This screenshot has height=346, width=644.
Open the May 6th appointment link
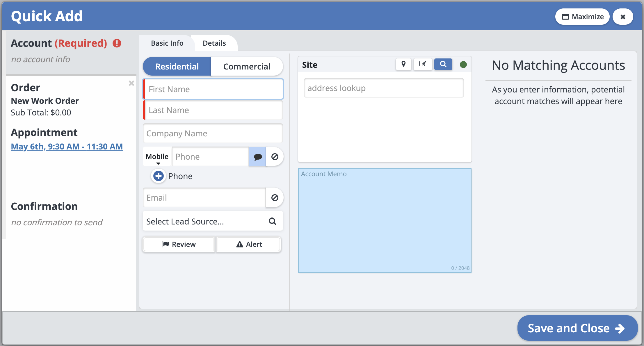click(67, 147)
